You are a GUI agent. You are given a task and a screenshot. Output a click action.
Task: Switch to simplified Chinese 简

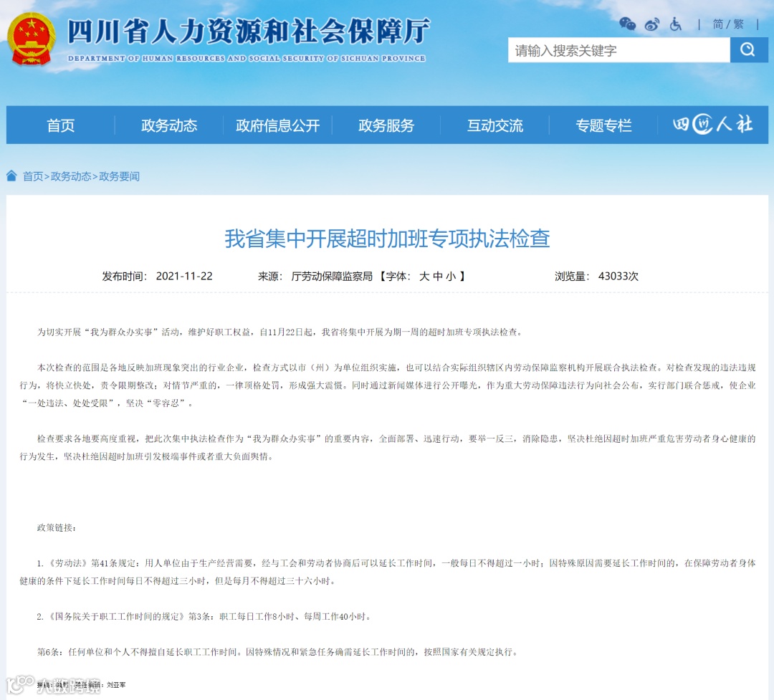click(x=717, y=24)
